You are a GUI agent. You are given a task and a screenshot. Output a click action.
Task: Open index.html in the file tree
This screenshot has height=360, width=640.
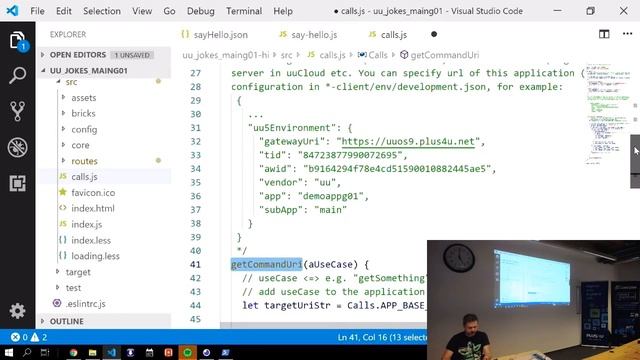tap(93, 209)
